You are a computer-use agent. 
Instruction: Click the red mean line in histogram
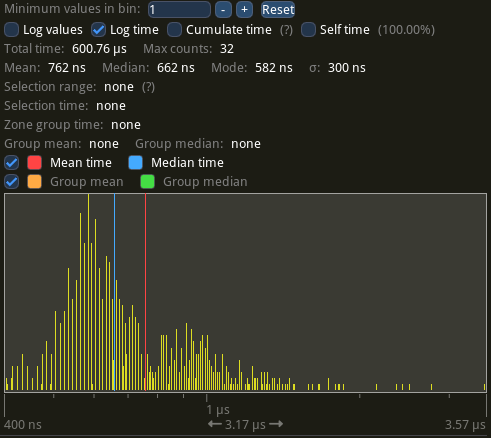145,292
